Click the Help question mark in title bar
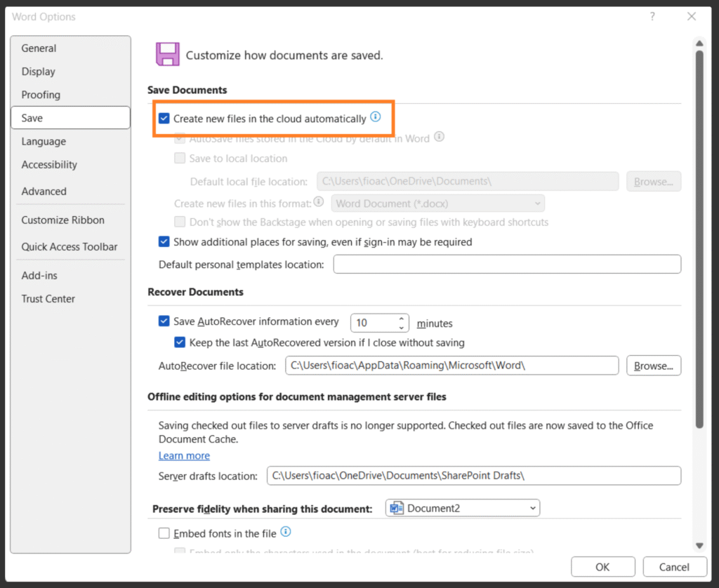This screenshot has width=719, height=588. pyautogui.click(x=653, y=17)
